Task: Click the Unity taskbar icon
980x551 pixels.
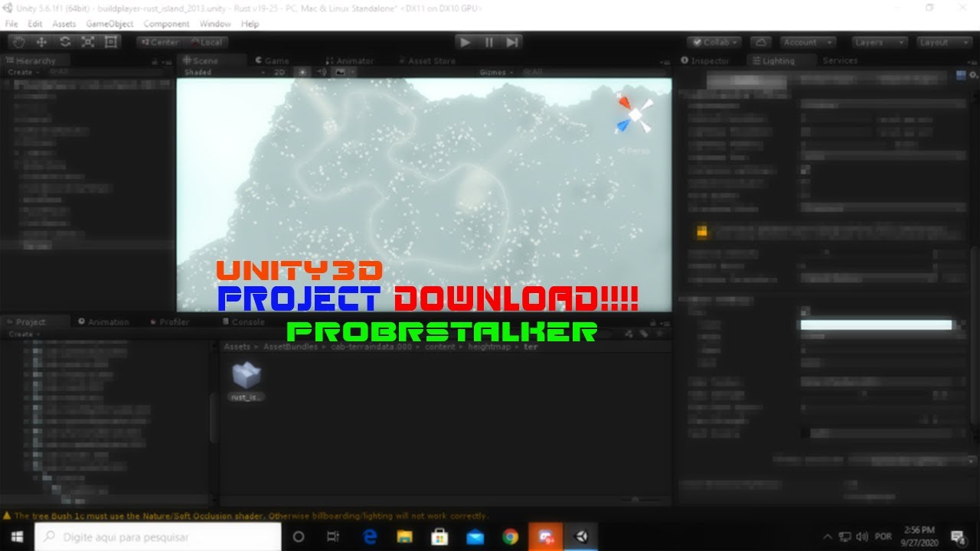Action: pyautogui.click(x=580, y=537)
